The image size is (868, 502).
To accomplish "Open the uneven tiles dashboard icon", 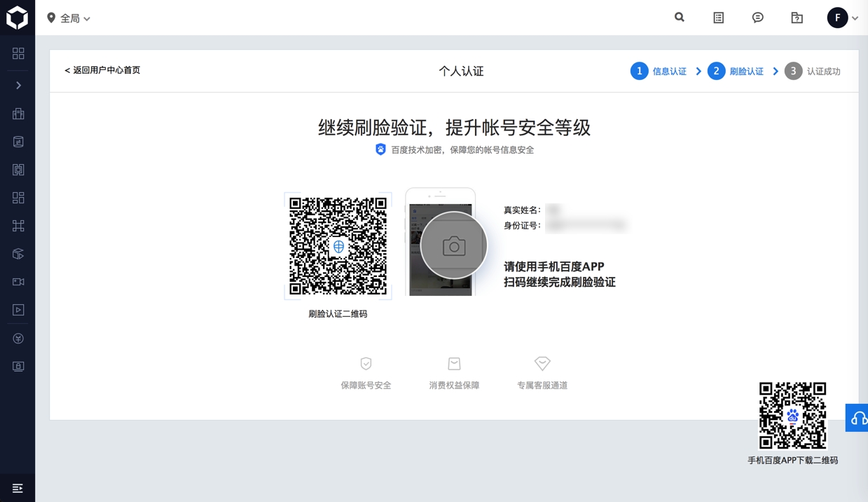I will 18,198.
